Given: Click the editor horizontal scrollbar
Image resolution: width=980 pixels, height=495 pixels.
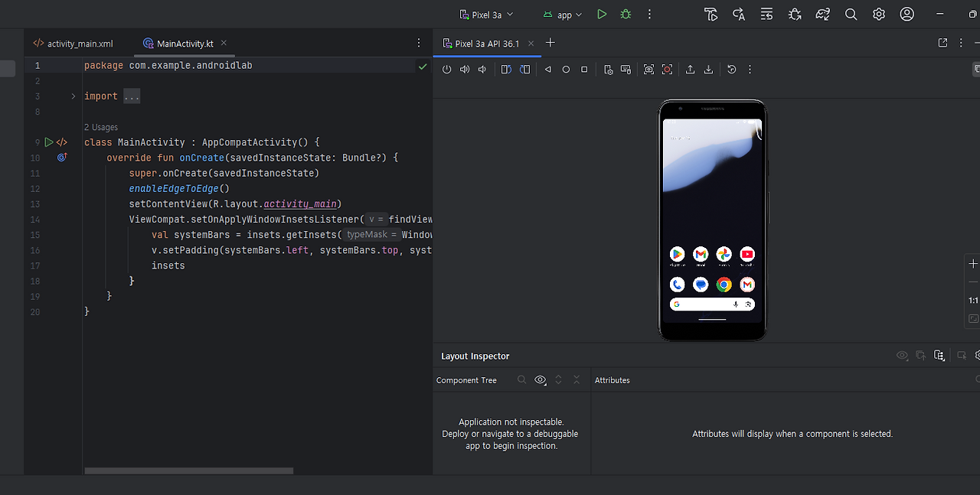Looking at the screenshot, I should pos(189,471).
